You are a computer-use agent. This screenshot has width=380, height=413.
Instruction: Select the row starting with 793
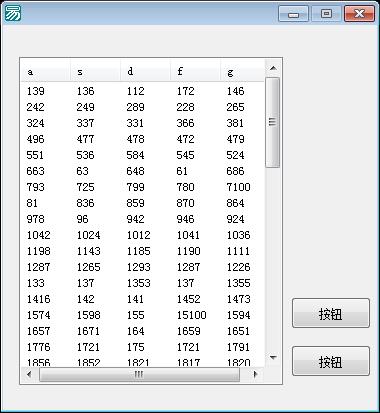[143, 187]
